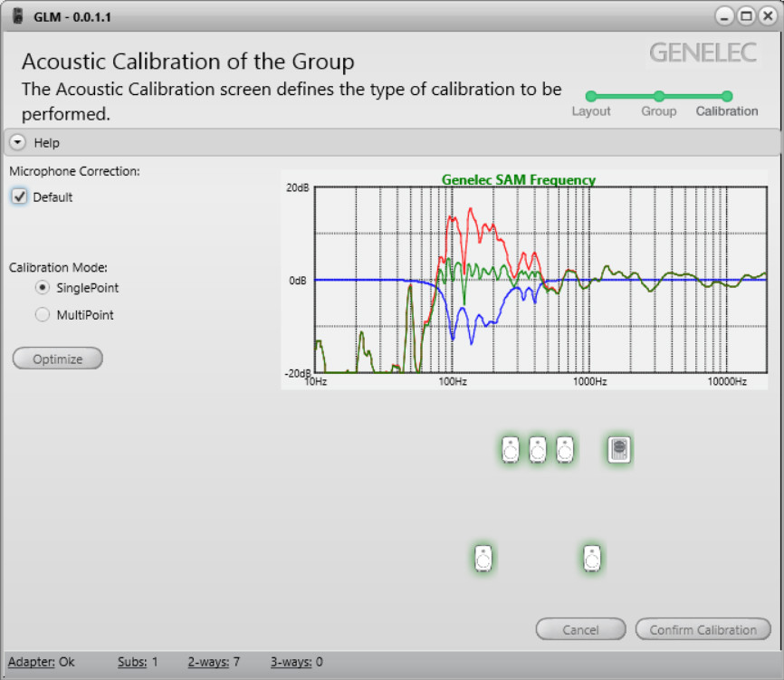Viewport: 784px width, 680px height.
Task: Switch to the Group step
Action: pos(659,96)
